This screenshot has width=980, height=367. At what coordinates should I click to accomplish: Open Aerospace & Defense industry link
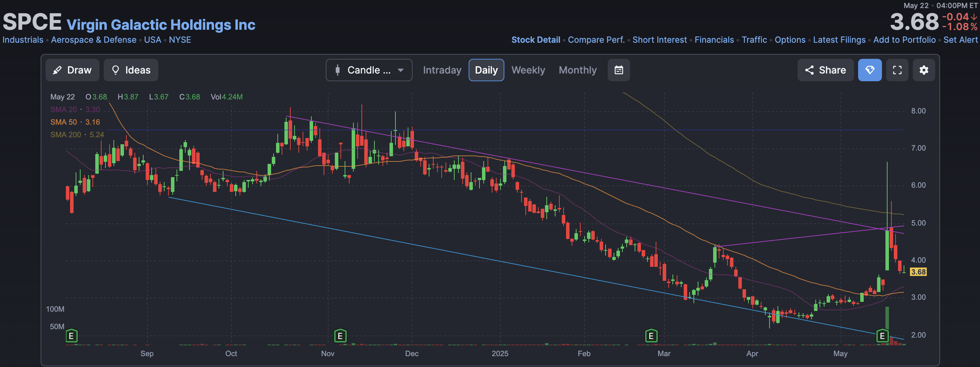94,40
